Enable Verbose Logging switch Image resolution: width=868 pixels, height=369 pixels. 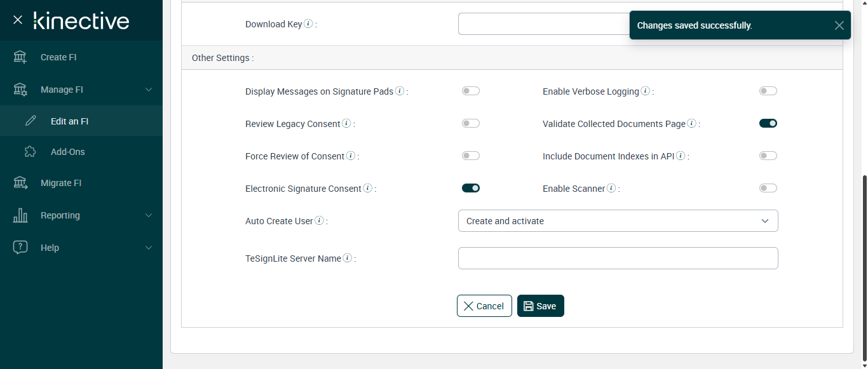(768, 91)
